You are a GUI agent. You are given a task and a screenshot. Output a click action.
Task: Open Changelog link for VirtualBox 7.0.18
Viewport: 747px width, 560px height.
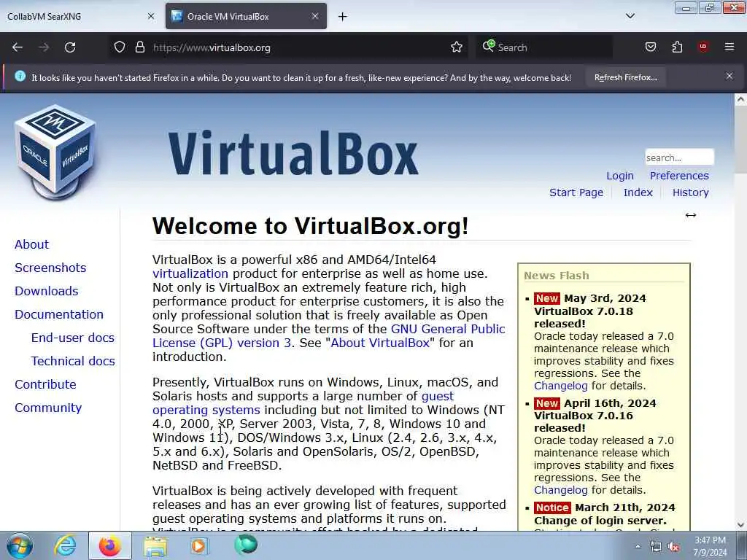(x=561, y=386)
